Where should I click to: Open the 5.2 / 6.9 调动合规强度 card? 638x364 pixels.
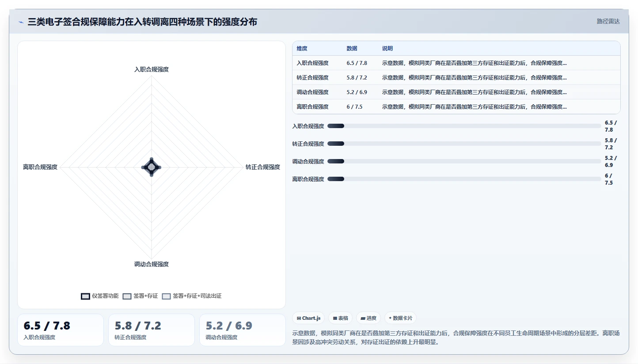(243, 330)
